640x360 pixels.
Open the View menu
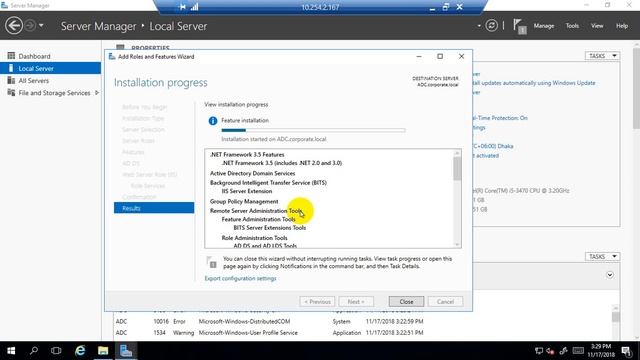tap(597, 26)
